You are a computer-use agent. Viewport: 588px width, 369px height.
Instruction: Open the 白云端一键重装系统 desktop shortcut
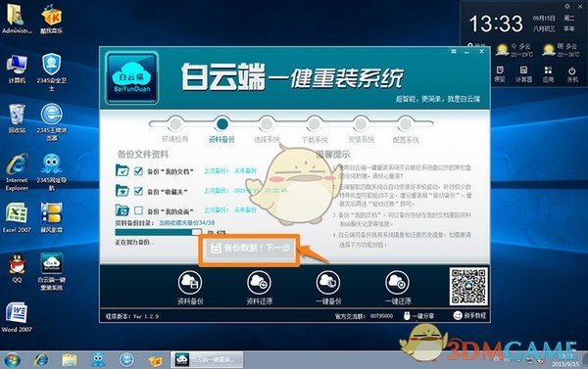(52, 271)
